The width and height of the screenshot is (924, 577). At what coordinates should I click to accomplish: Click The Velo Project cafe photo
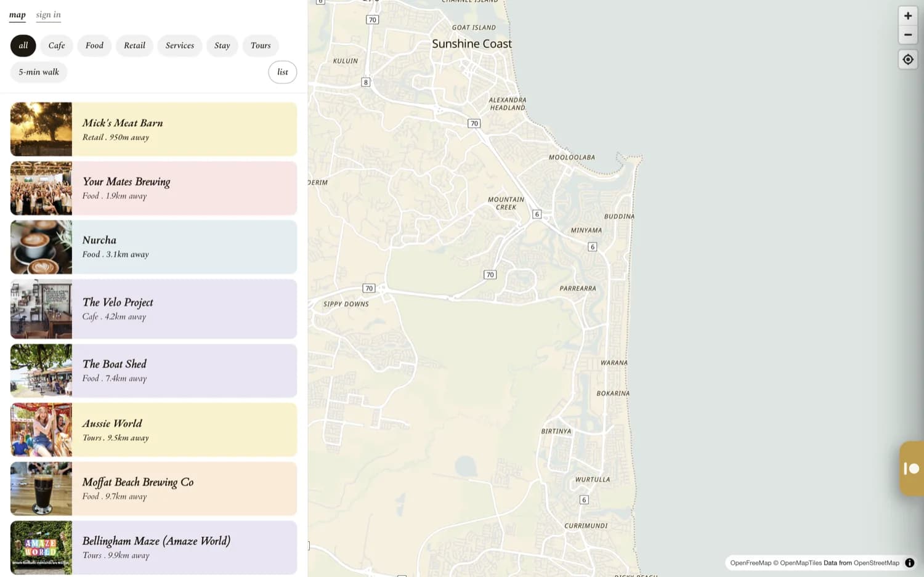pos(41,309)
